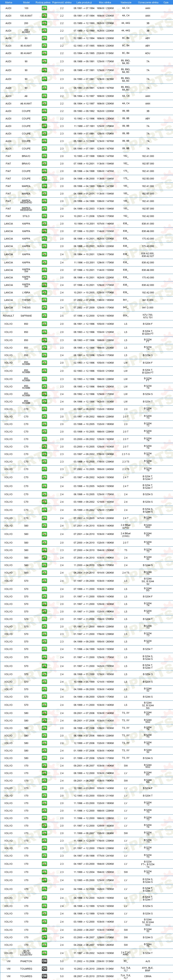The image size is (173, 980).
Task: Click the AJS engine code cell
Action: [x=148, y=961]
